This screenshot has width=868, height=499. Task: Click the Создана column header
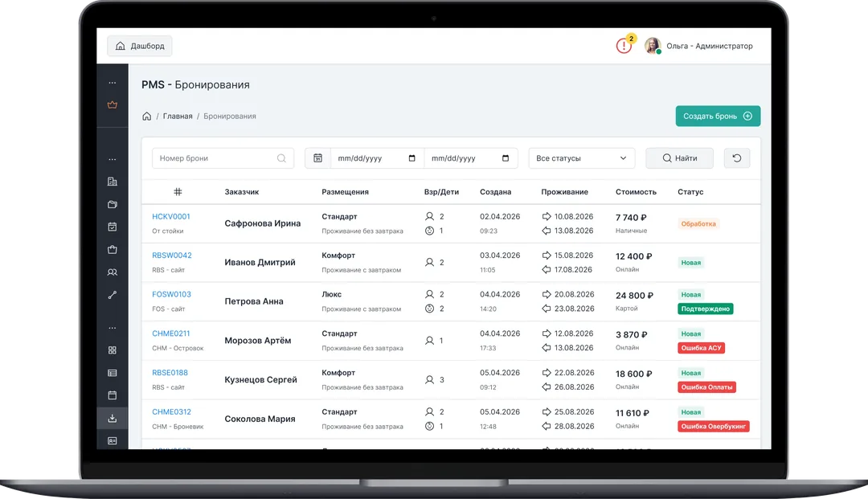(495, 192)
